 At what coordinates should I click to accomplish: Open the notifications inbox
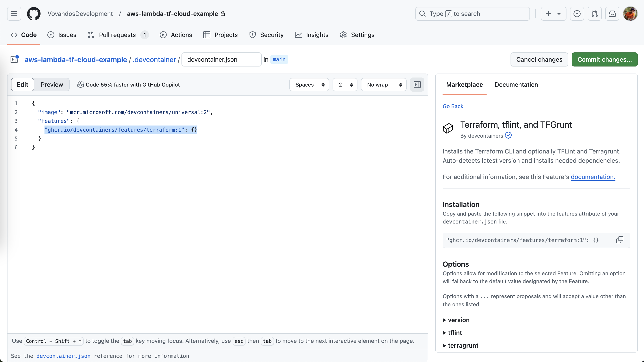point(612,13)
